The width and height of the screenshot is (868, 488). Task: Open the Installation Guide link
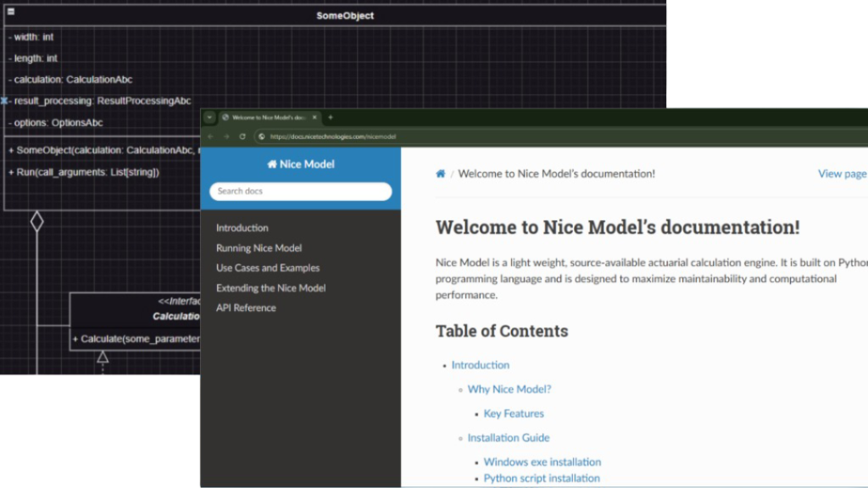[509, 438]
